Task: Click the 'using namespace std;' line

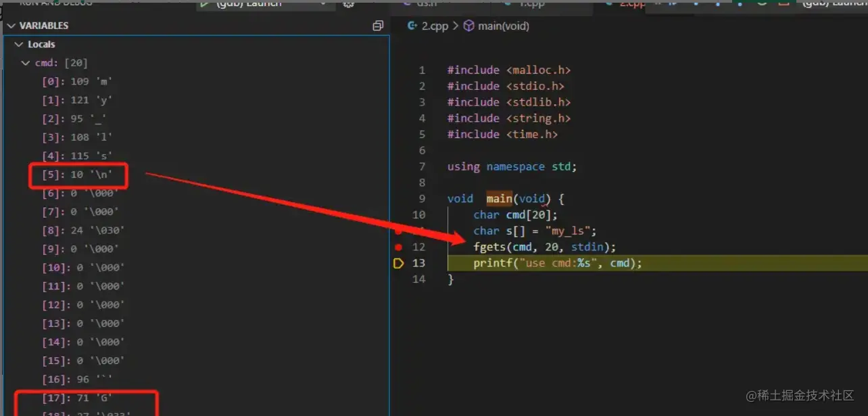Action: [512, 166]
